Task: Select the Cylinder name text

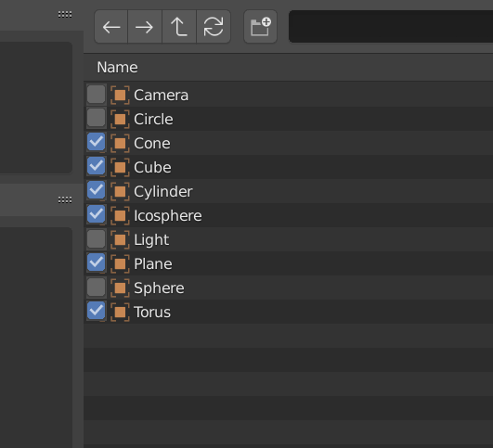Action: [x=163, y=192]
